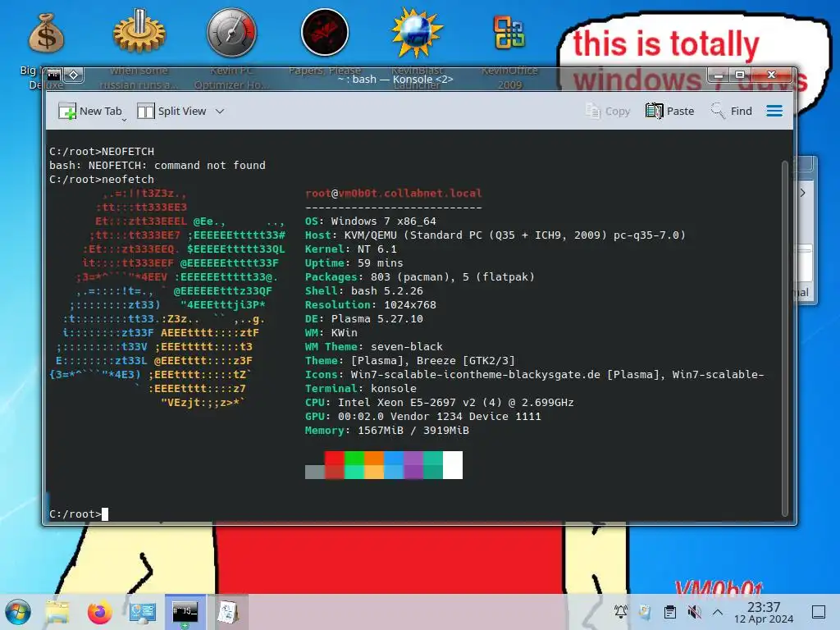Click the show desktop button

coord(819,612)
